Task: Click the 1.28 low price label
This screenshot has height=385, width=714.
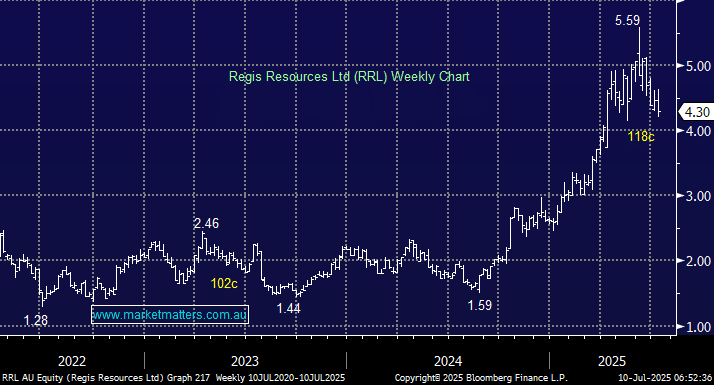Action: pos(36,321)
